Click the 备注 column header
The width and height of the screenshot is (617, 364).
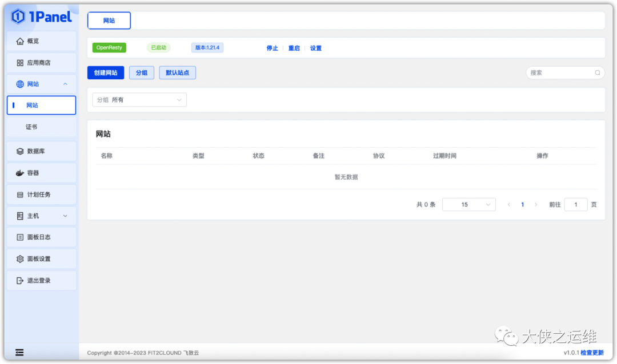point(319,156)
